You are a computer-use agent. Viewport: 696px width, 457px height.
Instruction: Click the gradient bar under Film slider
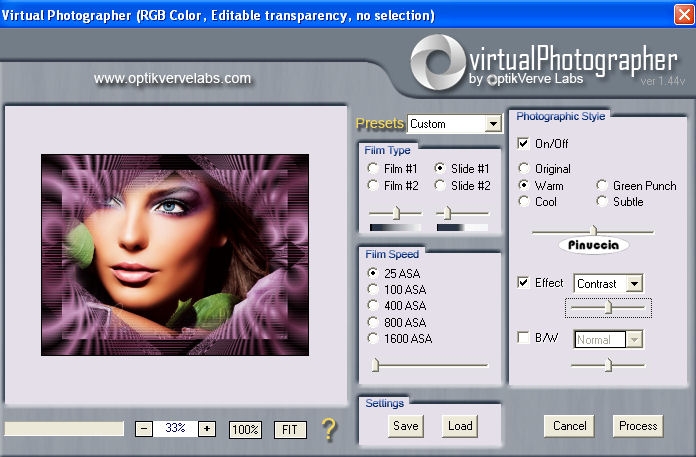point(395,228)
